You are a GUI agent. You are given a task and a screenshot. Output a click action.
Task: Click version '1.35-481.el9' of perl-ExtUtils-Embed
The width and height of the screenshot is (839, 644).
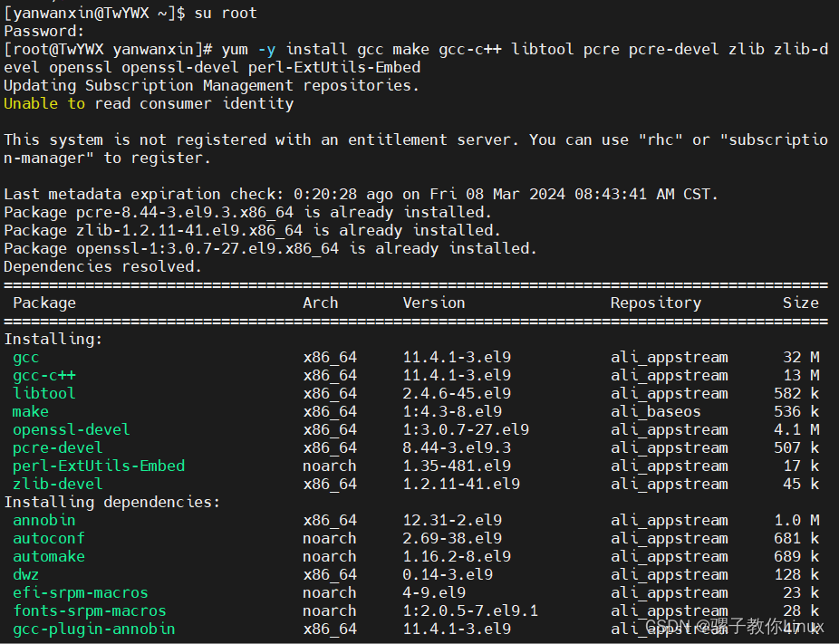click(x=457, y=466)
